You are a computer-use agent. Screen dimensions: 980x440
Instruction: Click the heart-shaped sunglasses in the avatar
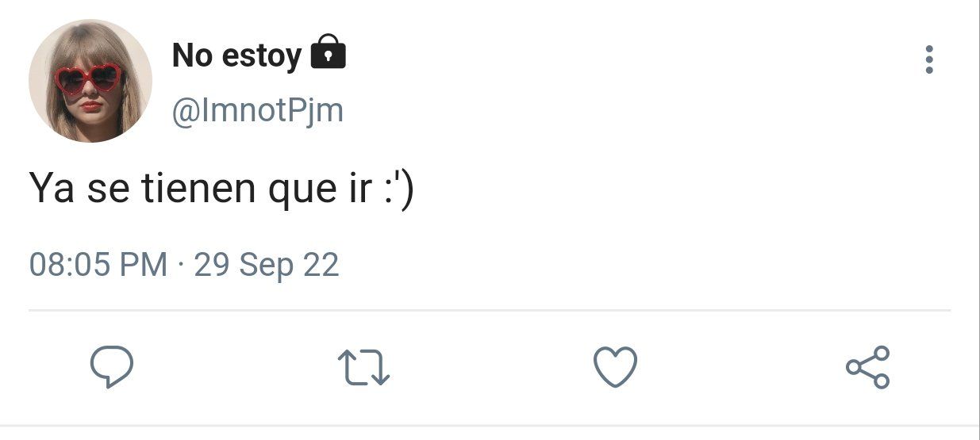88,78
